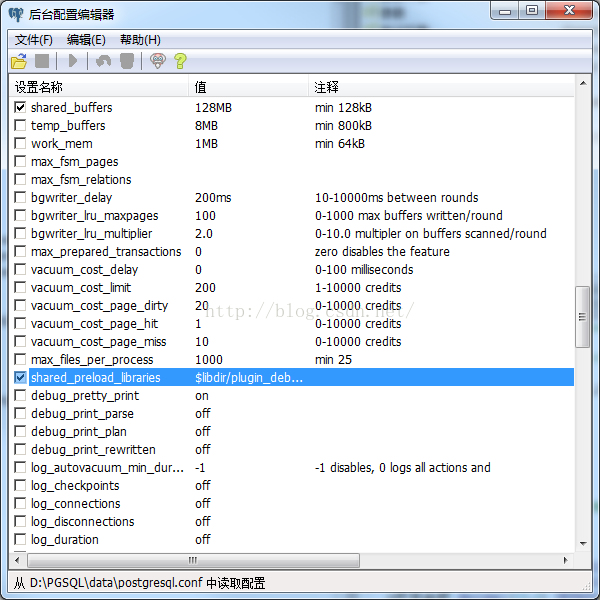This screenshot has height=600, width=600.
Task: Check the vacuum_cost_delay checkbox
Action: [20, 269]
